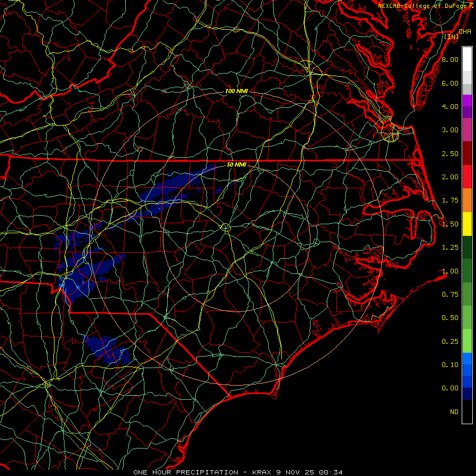Click the KRAX station identifier in caption
The height and width of the screenshot is (476, 476).
(x=262, y=472)
